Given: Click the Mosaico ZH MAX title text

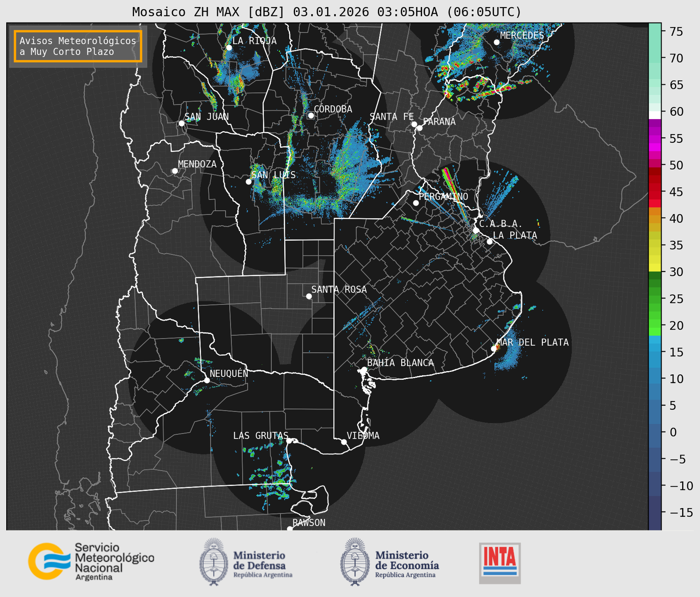Looking at the screenshot, I should tap(327, 12).
